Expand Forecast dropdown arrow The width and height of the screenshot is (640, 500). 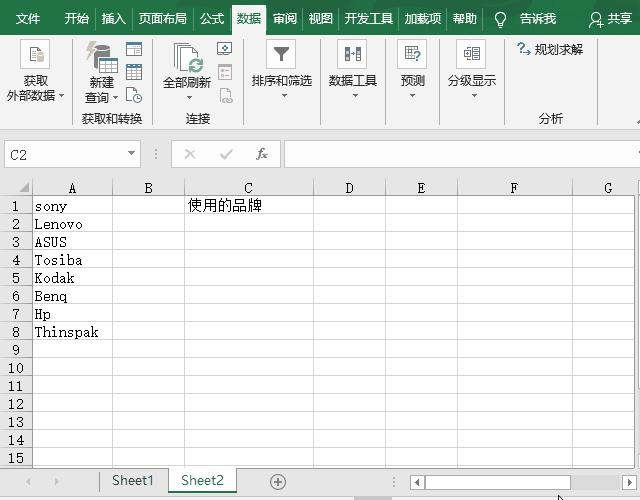click(413, 96)
